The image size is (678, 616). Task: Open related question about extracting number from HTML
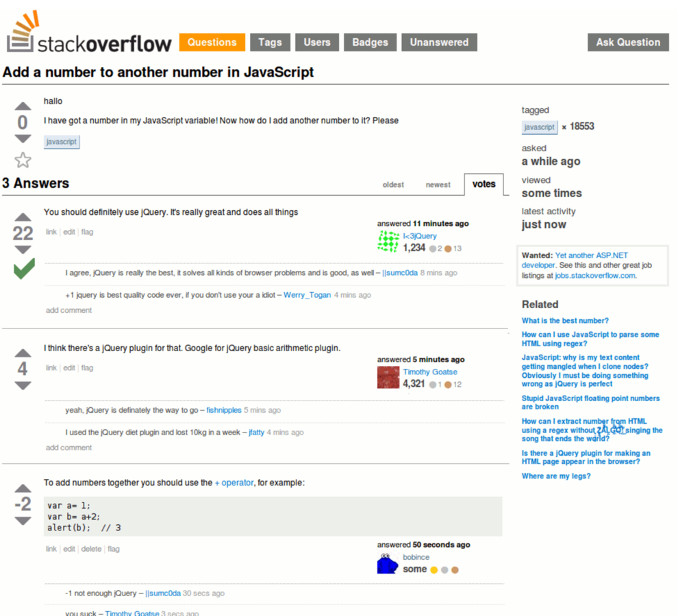pyautogui.click(x=592, y=430)
